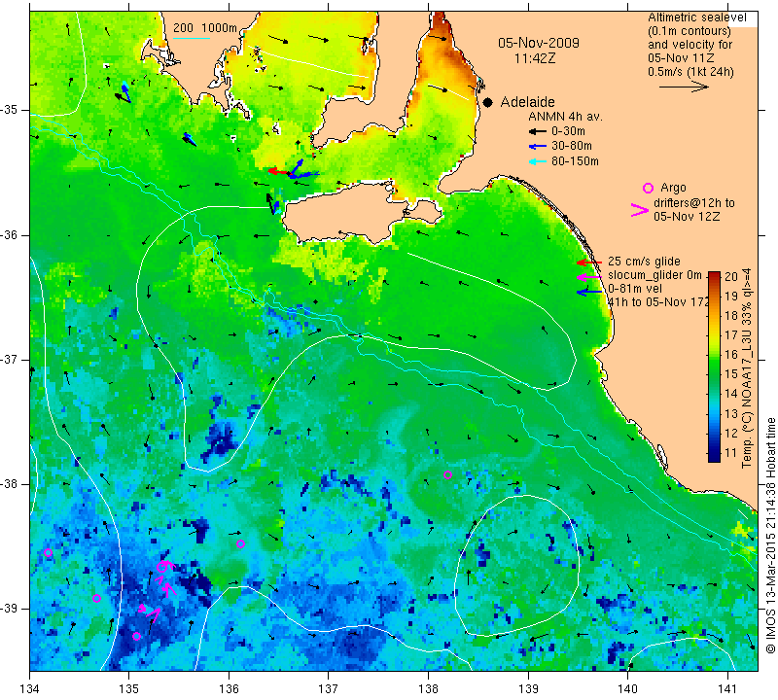This screenshot has height=700, width=778.
Task: Click the magenta slocum_glider legend arrow
Action: tap(589, 276)
